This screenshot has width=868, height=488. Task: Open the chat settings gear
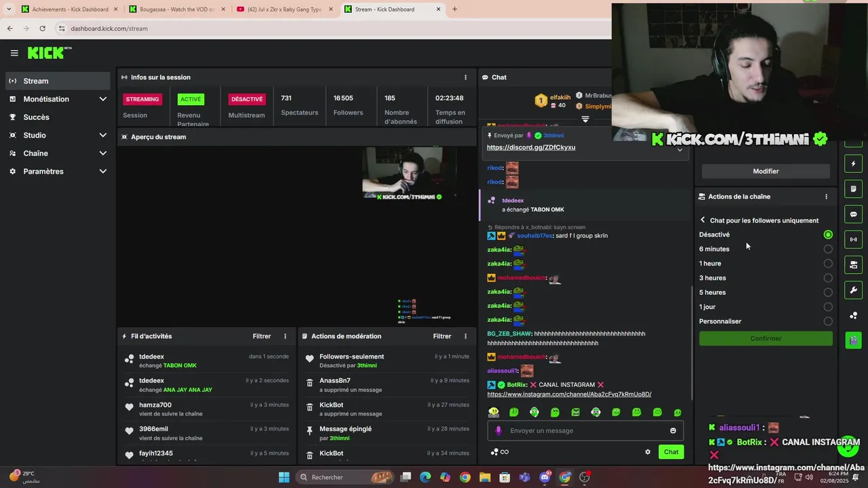coord(648,452)
